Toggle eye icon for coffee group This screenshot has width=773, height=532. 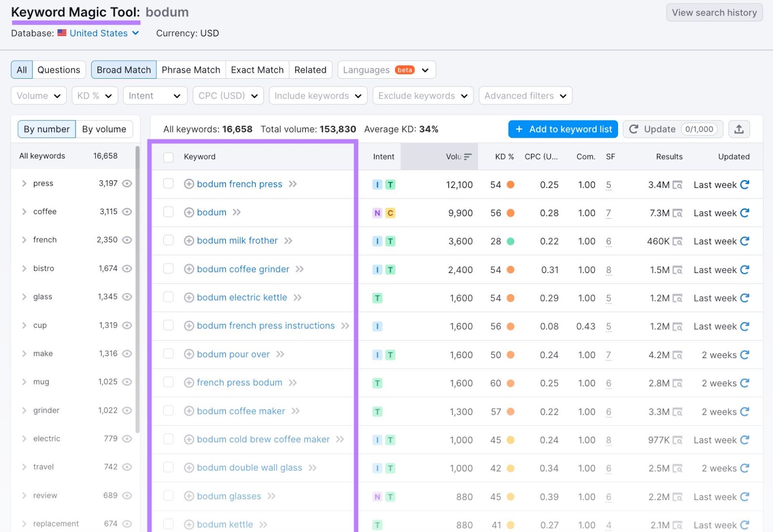[127, 212]
